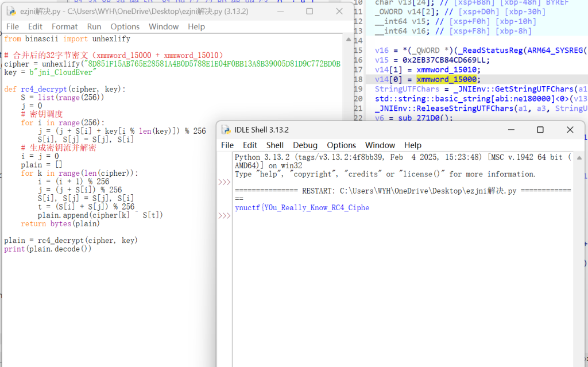
Task: Click the IDLE icon in the ezjni editor title bar
Action: [10, 11]
